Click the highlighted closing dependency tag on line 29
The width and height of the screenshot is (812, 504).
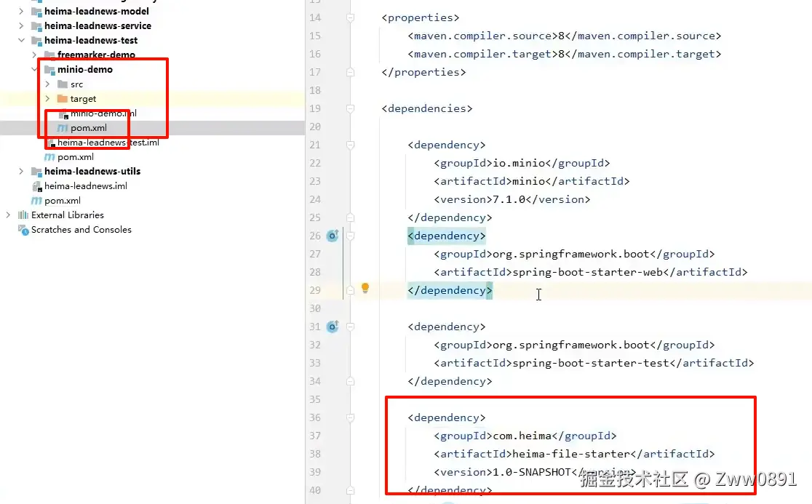pos(450,290)
